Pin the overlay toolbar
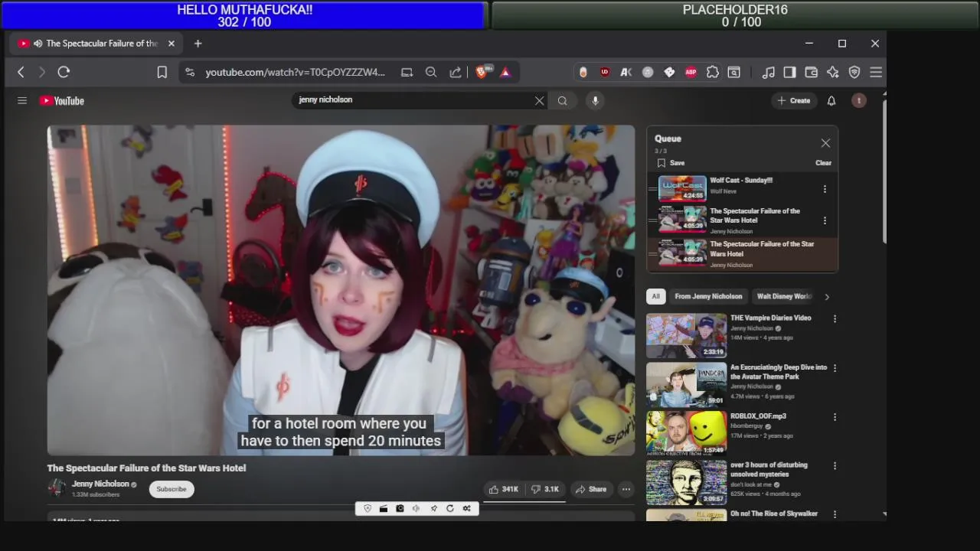The height and width of the screenshot is (551, 980). tap(433, 508)
